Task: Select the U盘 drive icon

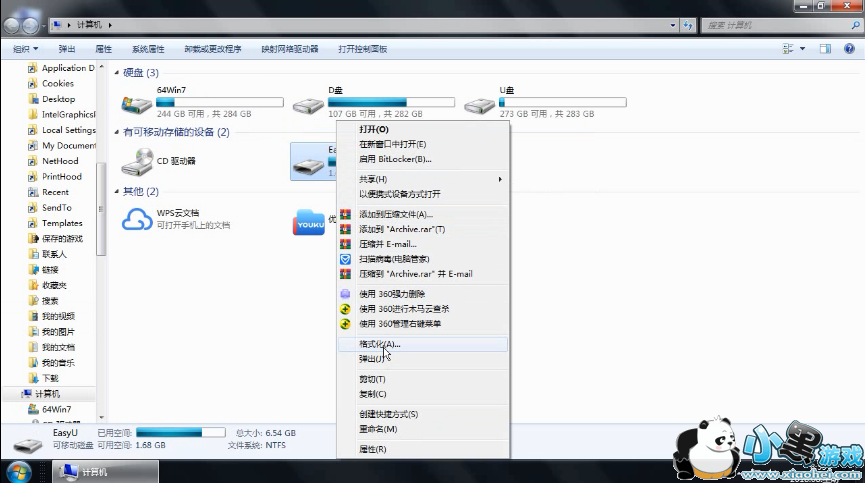Action: tap(479, 103)
